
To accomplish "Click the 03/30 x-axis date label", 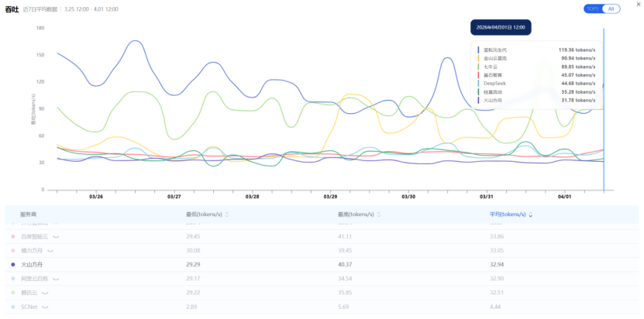I will pyautogui.click(x=408, y=197).
